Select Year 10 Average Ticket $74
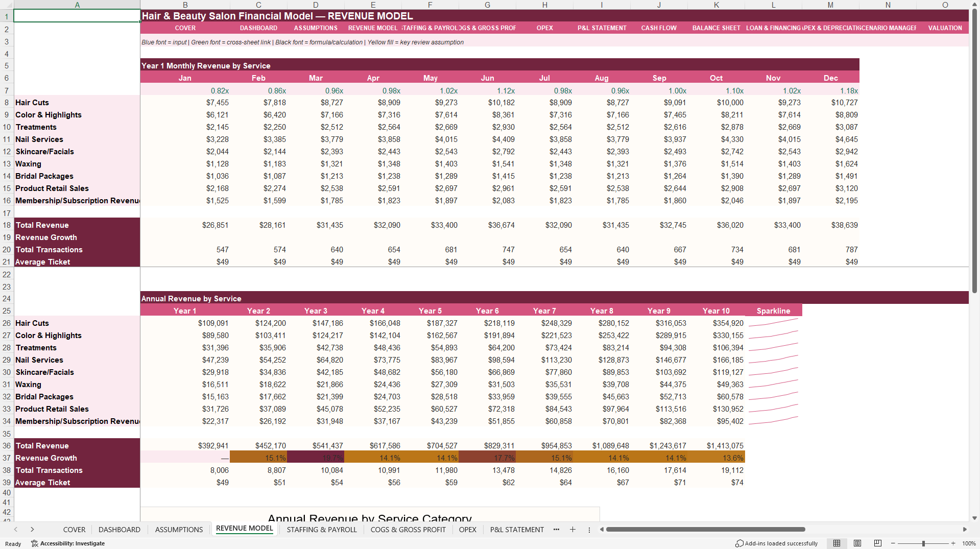980x549 pixels. (716, 483)
